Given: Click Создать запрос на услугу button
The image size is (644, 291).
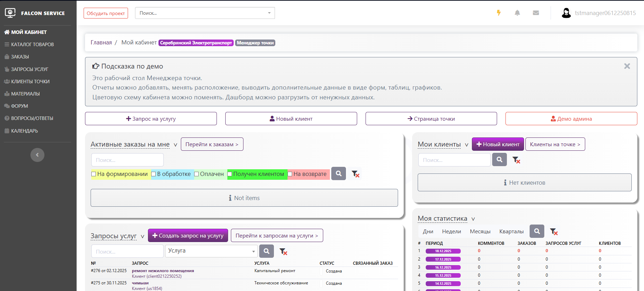Looking at the screenshot, I should [x=188, y=236].
